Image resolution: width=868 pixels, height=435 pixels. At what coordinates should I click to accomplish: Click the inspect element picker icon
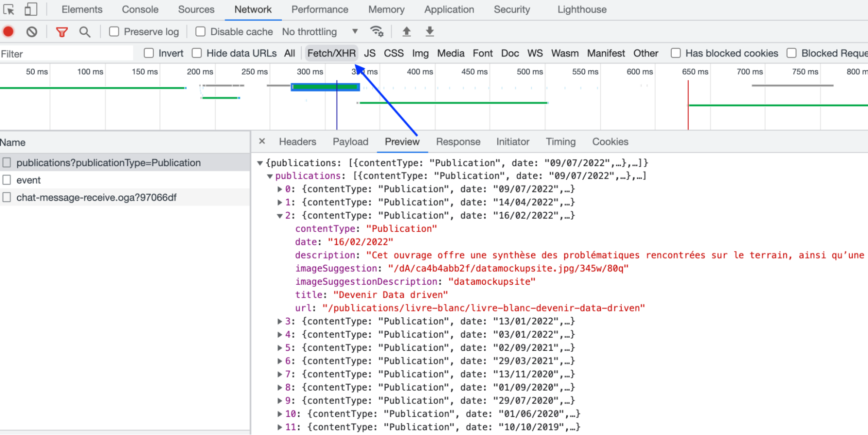(9, 9)
